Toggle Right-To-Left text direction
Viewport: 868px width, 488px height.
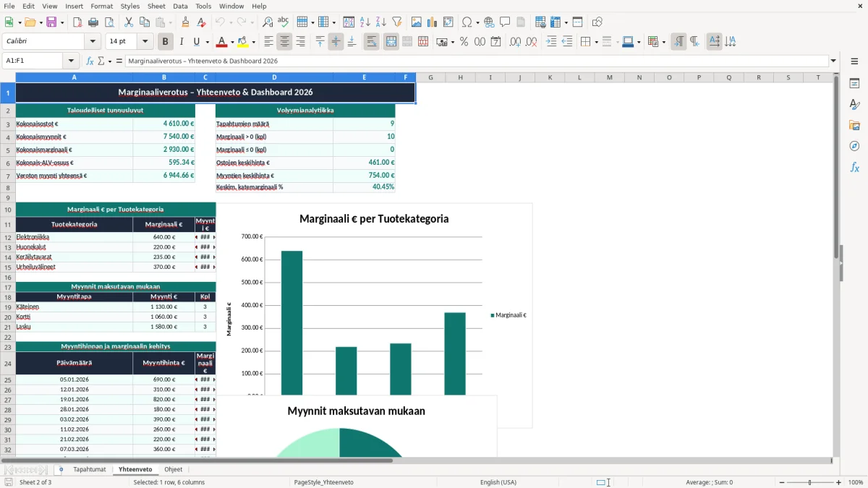click(x=694, y=42)
